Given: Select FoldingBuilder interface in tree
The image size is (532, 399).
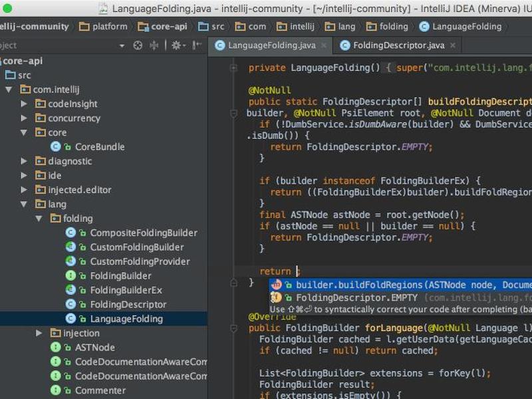Looking at the screenshot, I should (120, 276).
